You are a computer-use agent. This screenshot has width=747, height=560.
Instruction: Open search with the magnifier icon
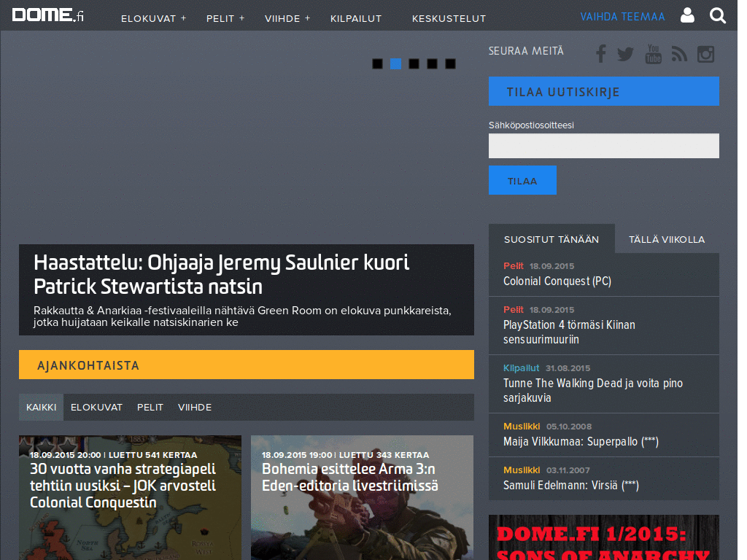[718, 16]
